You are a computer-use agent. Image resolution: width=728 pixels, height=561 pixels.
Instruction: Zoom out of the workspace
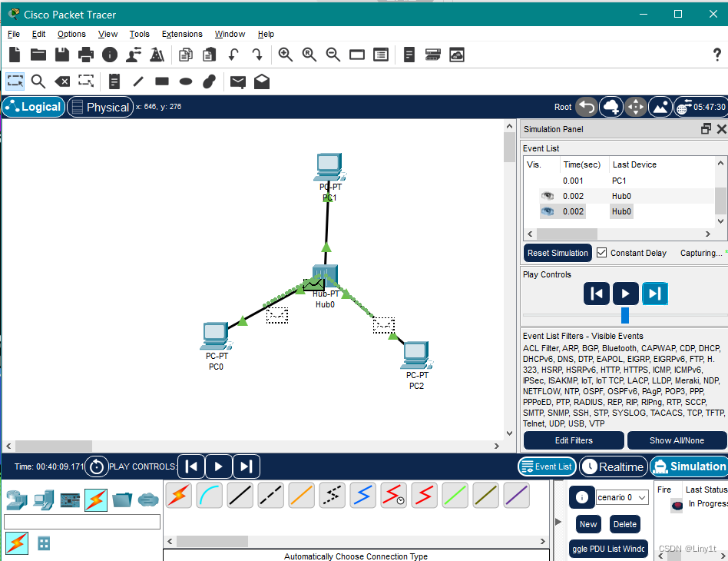click(x=333, y=55)
